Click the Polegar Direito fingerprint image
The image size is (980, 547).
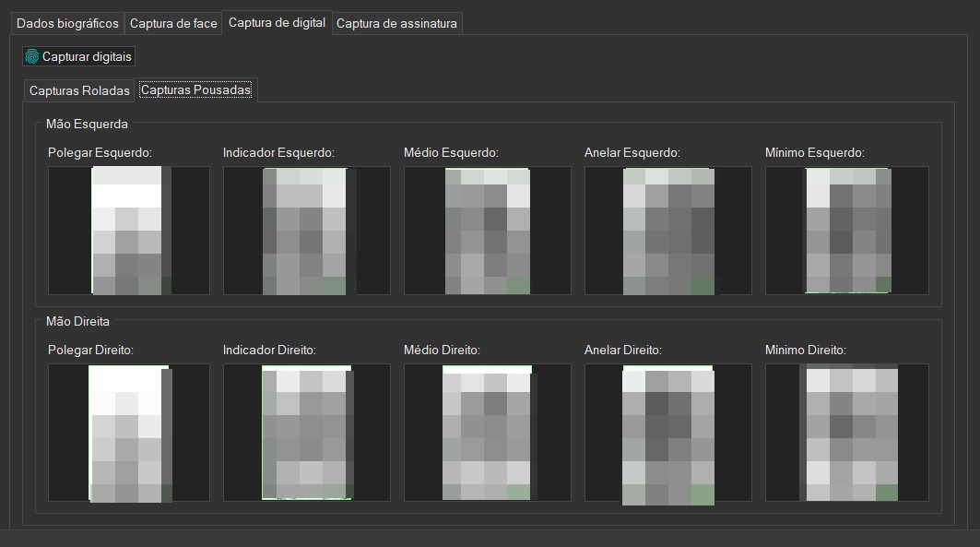point(128,433)
